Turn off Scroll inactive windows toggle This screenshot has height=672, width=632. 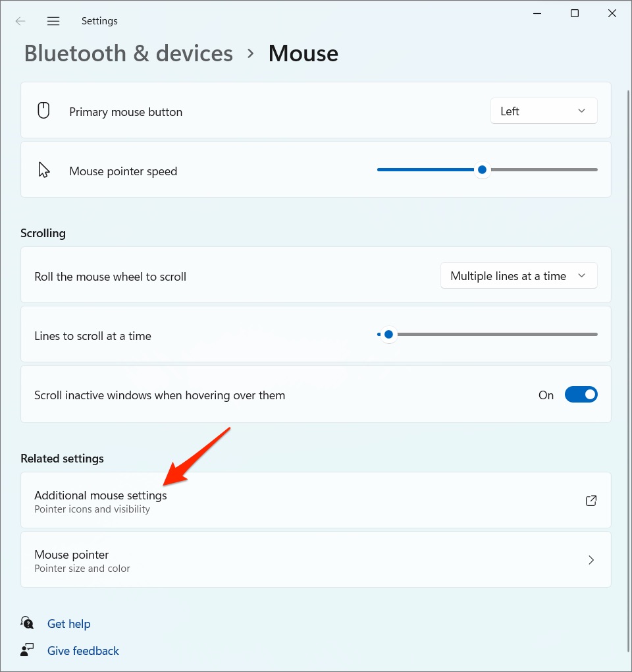[581, 395]
